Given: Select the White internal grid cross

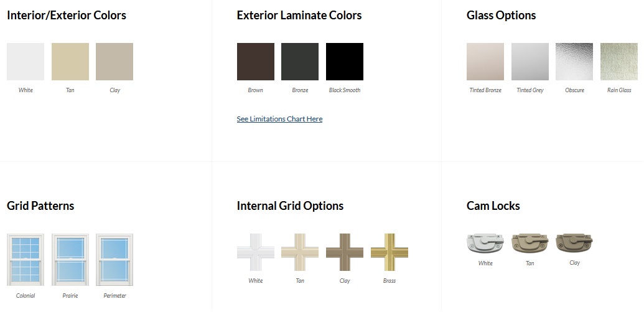Looking at the screenshot, I should click(256, 252).
